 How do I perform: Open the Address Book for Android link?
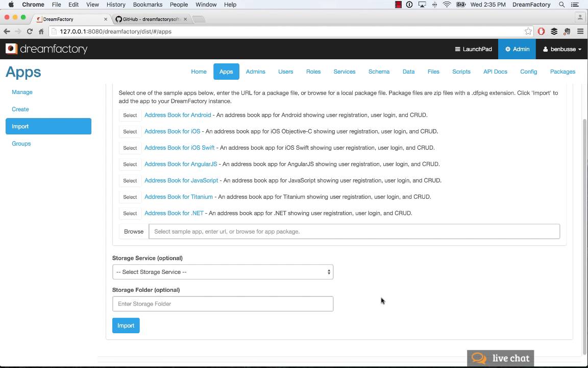pos(178,115)
